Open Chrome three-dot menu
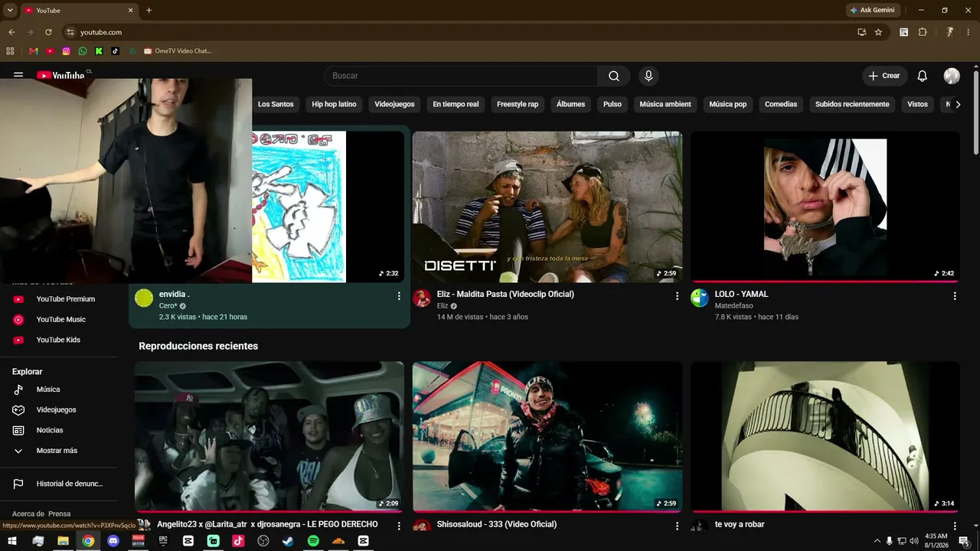This screenshot has height=551, width=980. 969,32
